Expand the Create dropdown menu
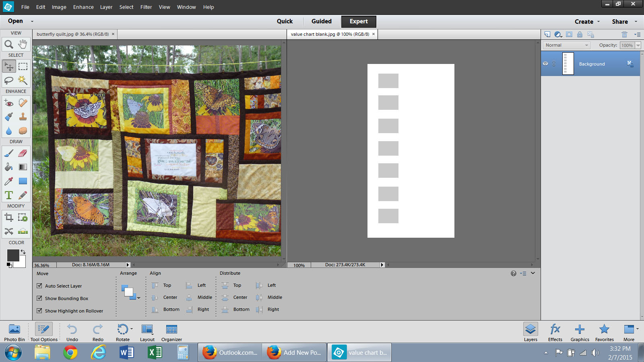Image resolution: width=644 pixels, height=362 pixels. (x=587, y=22)
